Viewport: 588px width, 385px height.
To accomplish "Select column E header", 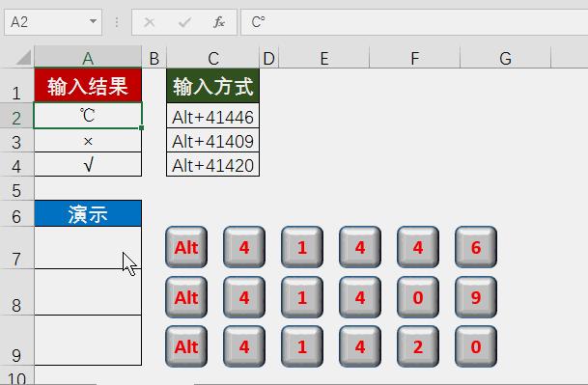I will pyautogui.click(x=324, y=58).
